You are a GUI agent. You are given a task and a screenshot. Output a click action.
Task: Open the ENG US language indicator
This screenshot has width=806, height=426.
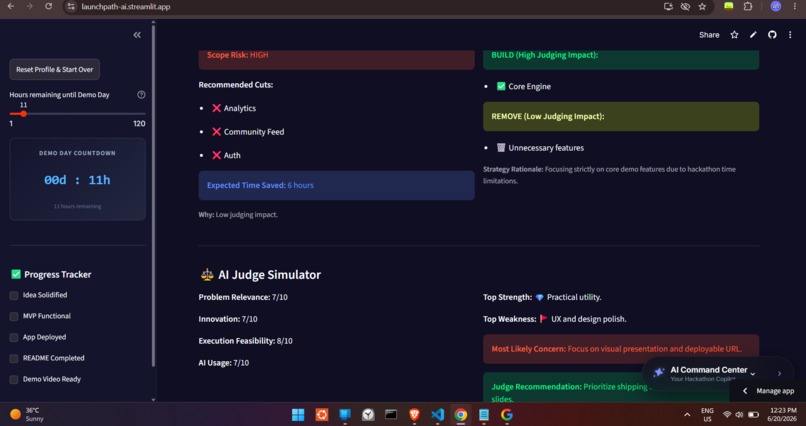[x=707, y=415]
